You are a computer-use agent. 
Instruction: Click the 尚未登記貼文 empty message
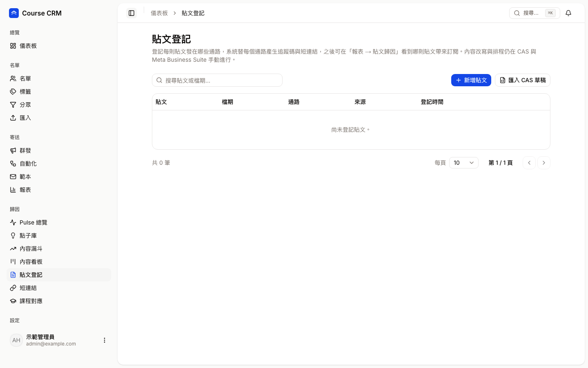tap(351, 130)
